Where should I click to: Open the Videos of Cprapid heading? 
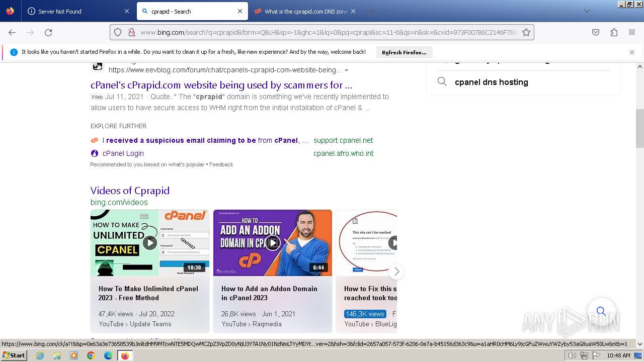click(130, 191)
